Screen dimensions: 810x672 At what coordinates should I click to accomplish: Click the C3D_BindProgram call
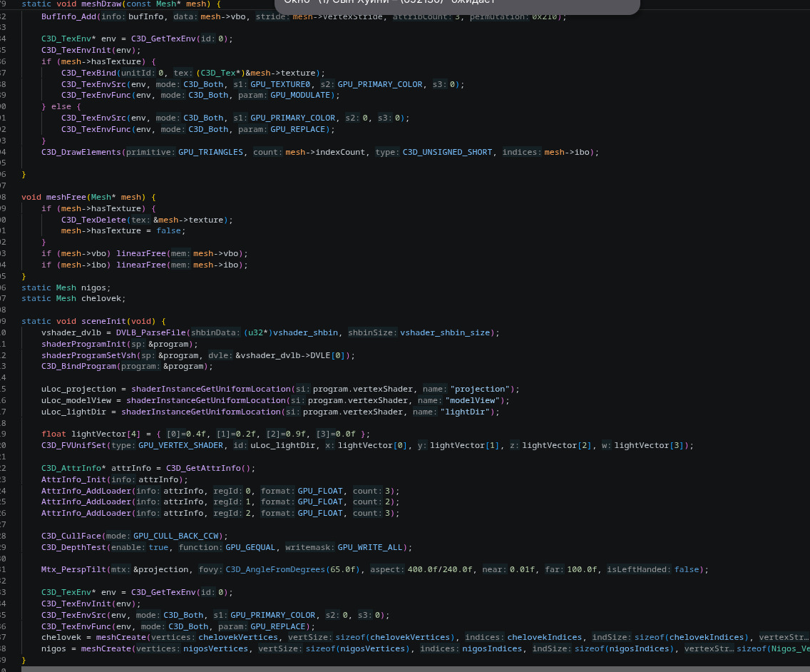point(78,366)
